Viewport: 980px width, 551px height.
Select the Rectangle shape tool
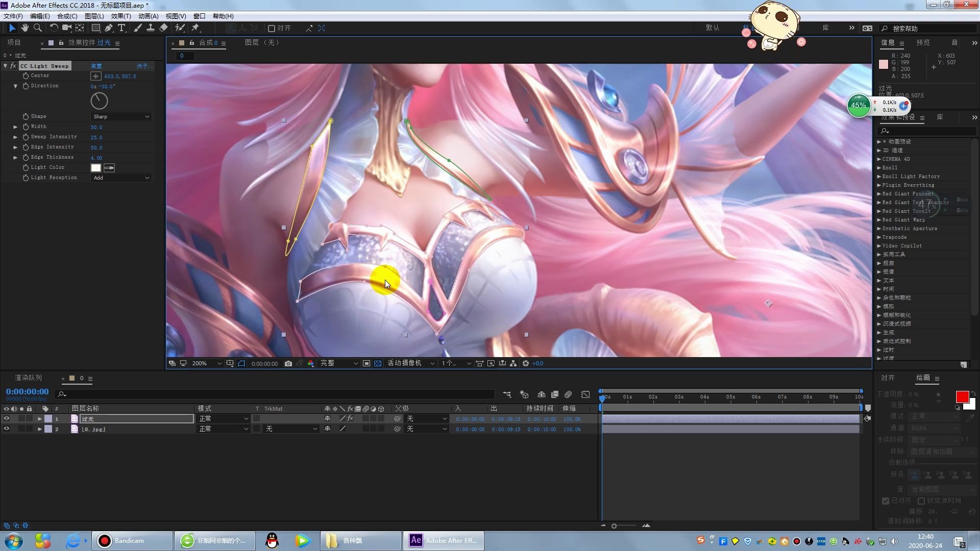(x=95, y=28)
